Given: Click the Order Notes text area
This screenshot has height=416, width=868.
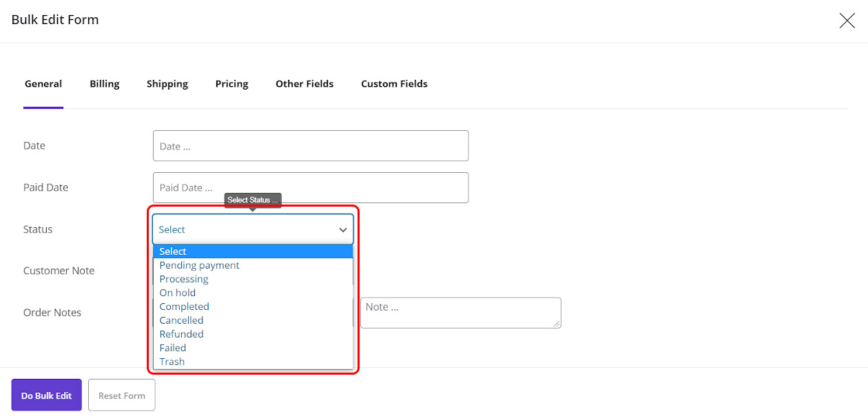Looking at the screenshot, I should pyautogui.click(x=459, y=313).
